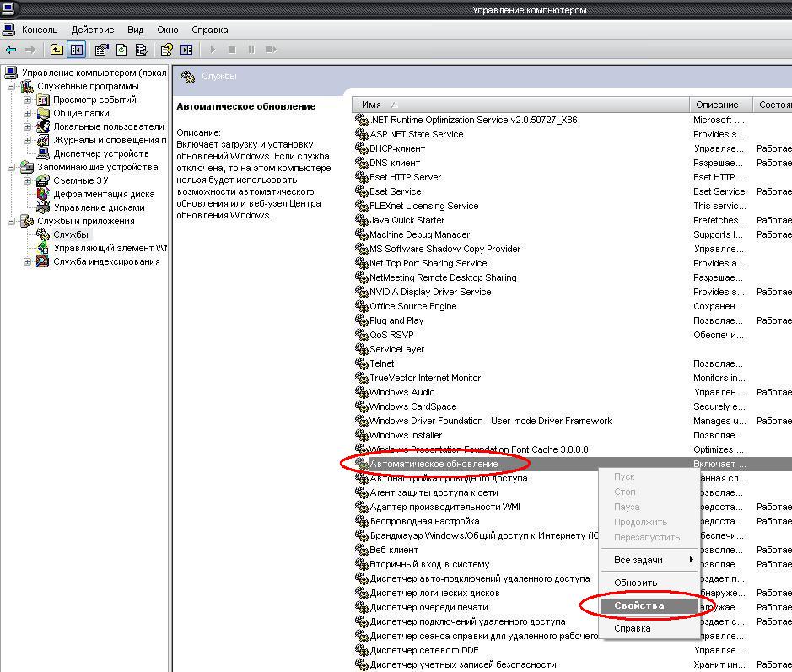Image resolution: width=792 pixels, height=672 pixels.
Task: Click gear icon of Plug and Play service
Action: coord(361,320)
